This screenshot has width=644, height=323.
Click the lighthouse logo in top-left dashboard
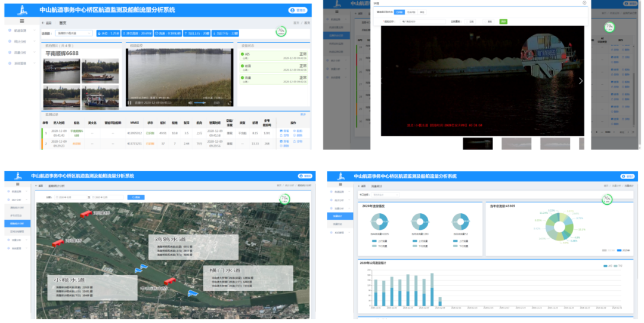click(x=21, y=10)
